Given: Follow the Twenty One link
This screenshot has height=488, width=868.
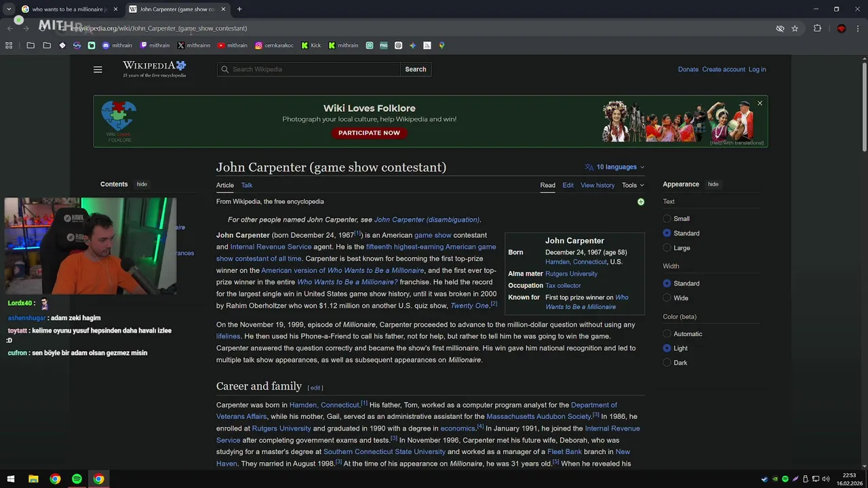Looking at the screenshot, I should 469,306.
